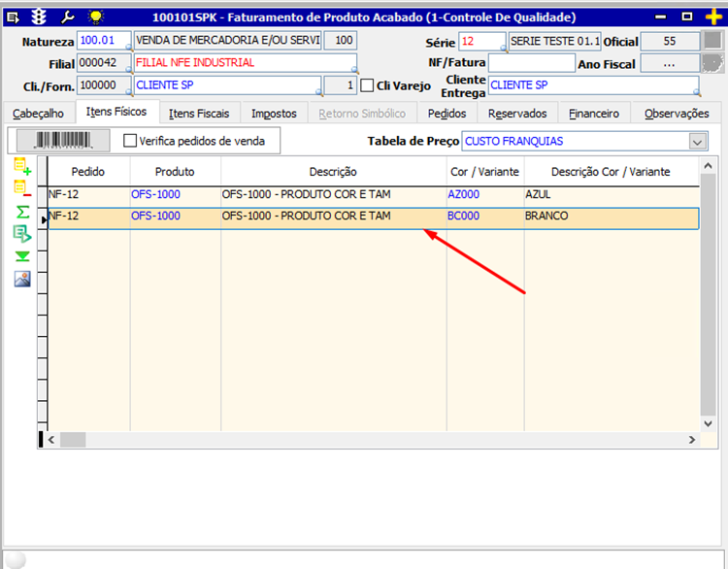
Task: Open the Pedidos tab
Action: click(447, 114)
